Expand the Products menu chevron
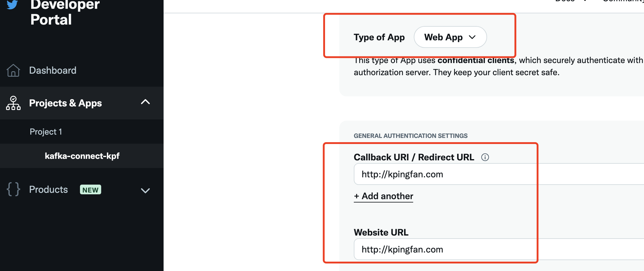 (x=145, y=190)
